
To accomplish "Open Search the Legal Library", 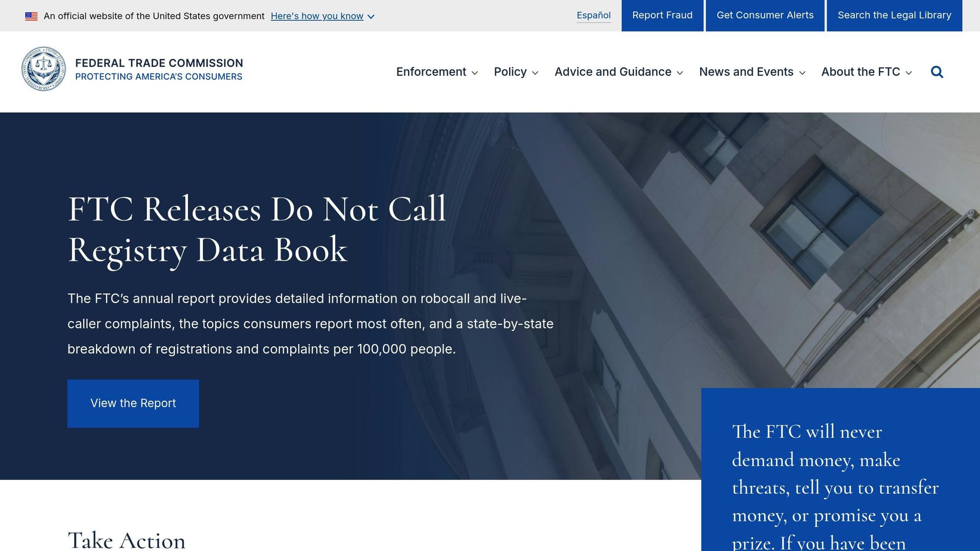I will click(894, 15).
